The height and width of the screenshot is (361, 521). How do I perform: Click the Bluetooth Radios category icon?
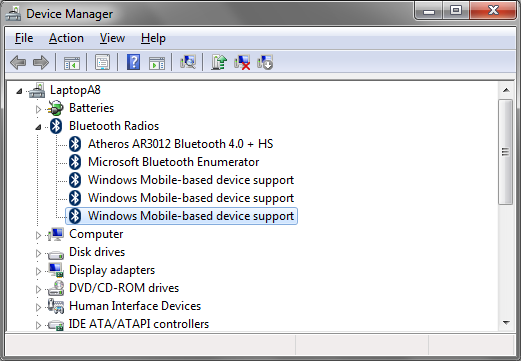pyautogui.click(x=56, y=126)
